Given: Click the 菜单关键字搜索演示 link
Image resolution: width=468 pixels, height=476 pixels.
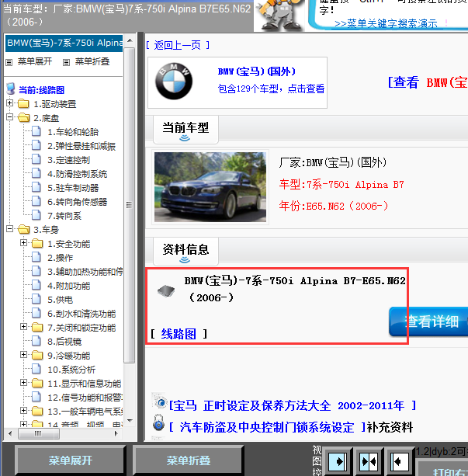Looking at the screenshot, I should (386, 23).
